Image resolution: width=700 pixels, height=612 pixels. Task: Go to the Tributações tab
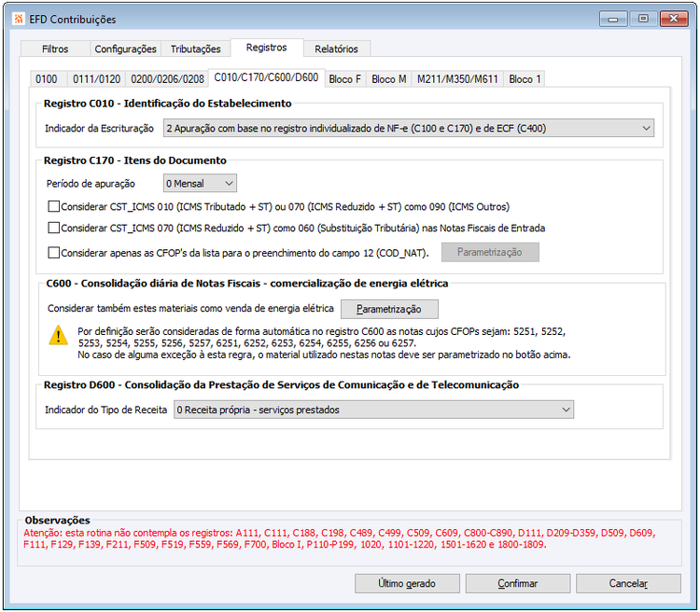click(x=196, y=49)
